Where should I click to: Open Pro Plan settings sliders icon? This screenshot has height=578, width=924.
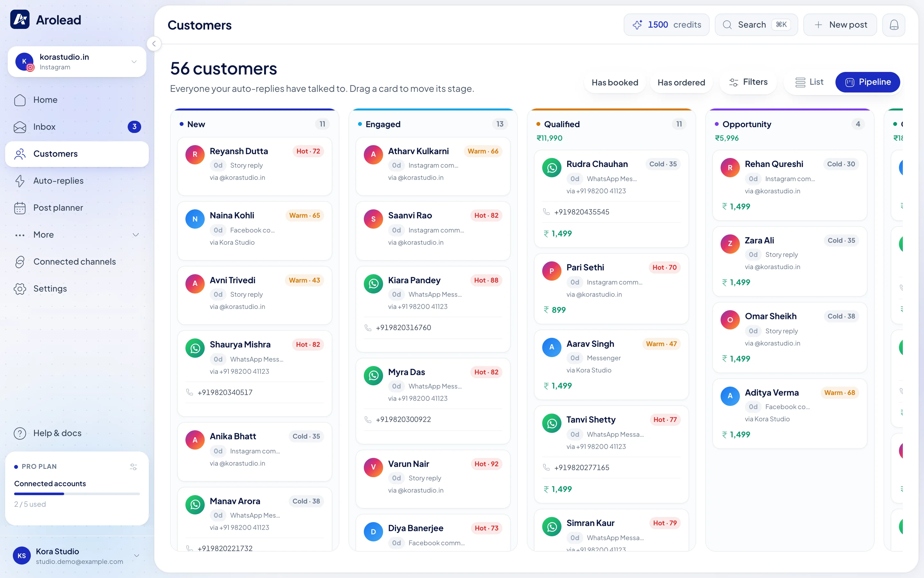click(x=133, y=467)
